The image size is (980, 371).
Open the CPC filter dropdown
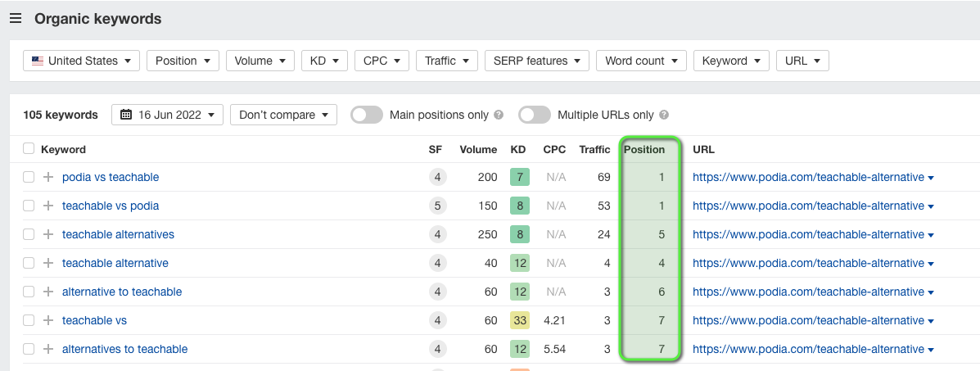[x=382, y=61]
